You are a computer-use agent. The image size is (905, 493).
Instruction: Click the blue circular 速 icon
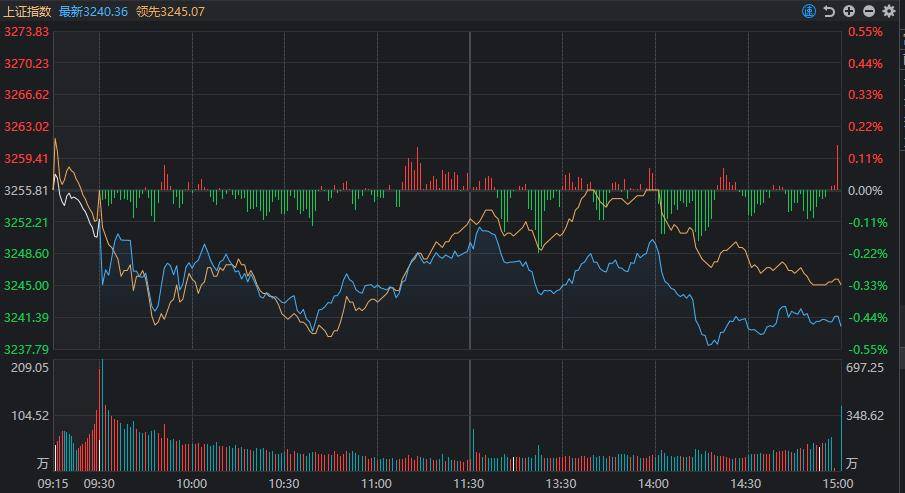point(809,11)
